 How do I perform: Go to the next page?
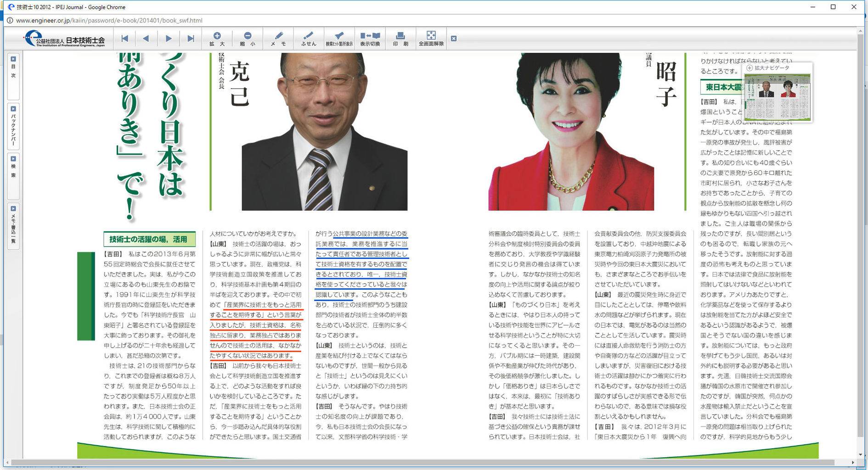tap(169, 39)
